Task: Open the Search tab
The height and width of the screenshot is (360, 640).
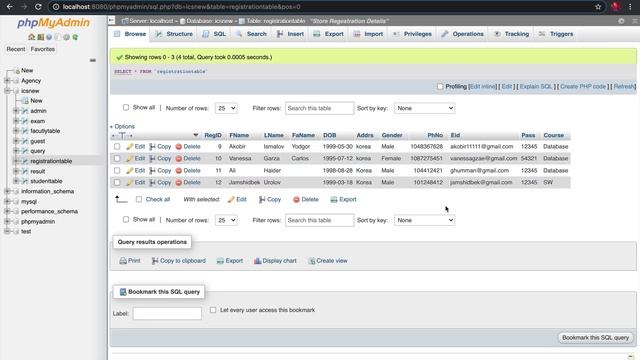Action: coord(251,34)
